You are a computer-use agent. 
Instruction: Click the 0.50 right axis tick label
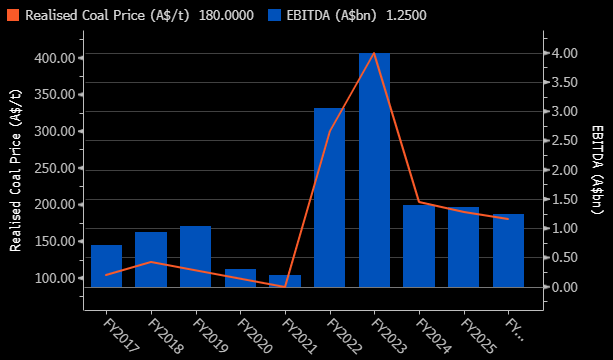564,258
